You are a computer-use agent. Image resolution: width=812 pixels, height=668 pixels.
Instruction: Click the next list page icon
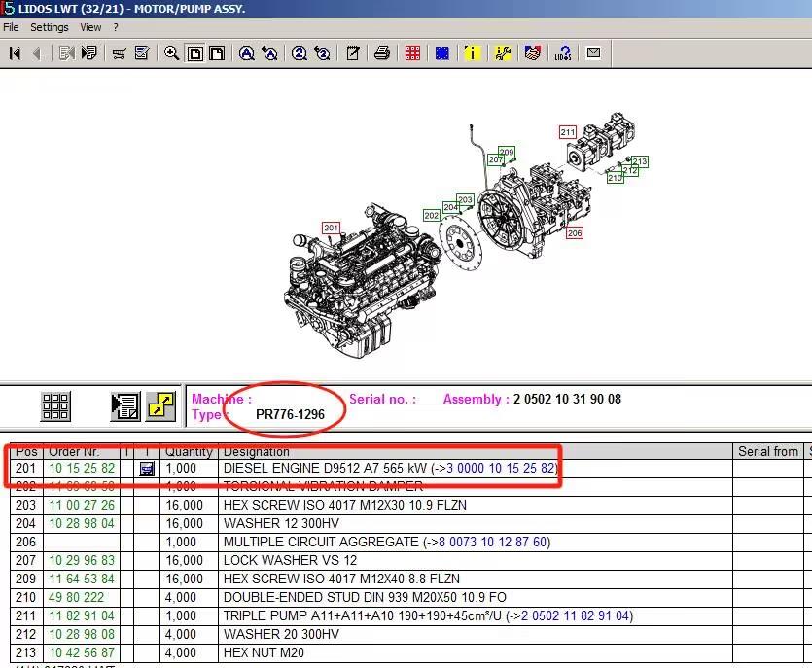89,53
